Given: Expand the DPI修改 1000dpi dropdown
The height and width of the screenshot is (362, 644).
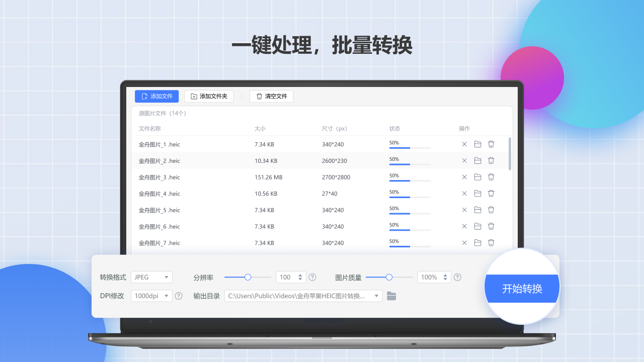Looking at the screenshot, I should pyautogui.click(x=151, y=296).
